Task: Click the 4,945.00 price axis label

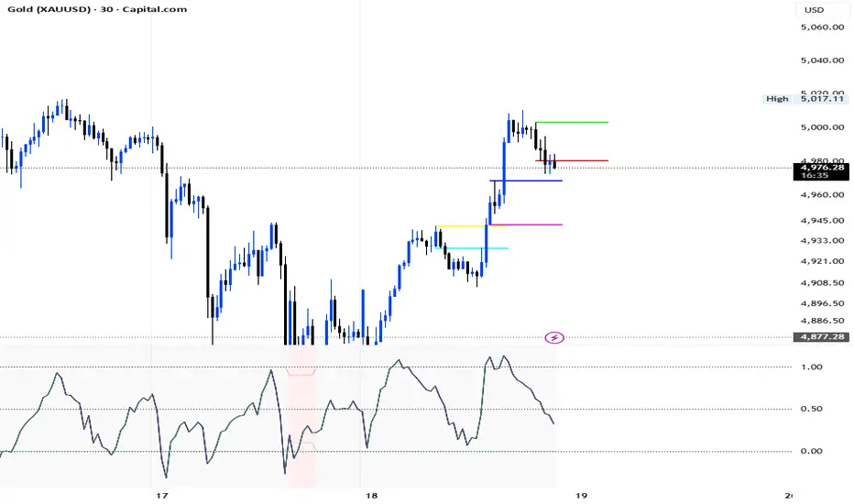Action: click(822, 221)
